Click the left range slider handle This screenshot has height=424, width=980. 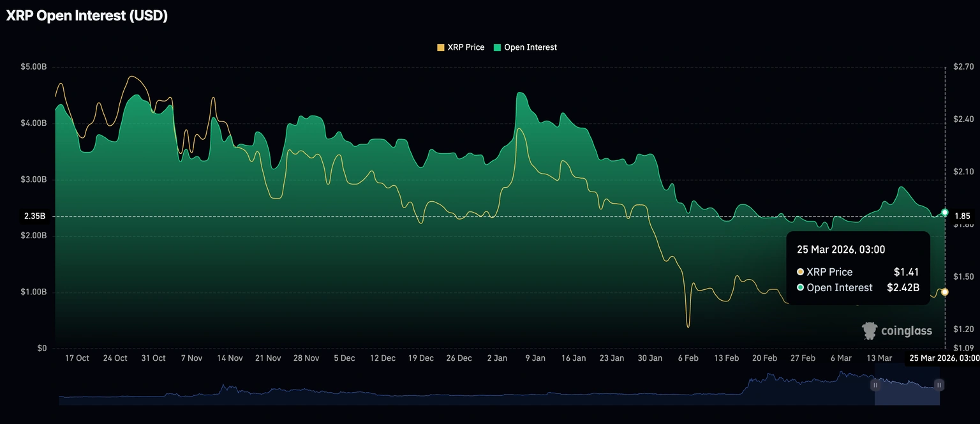[875, 385]
